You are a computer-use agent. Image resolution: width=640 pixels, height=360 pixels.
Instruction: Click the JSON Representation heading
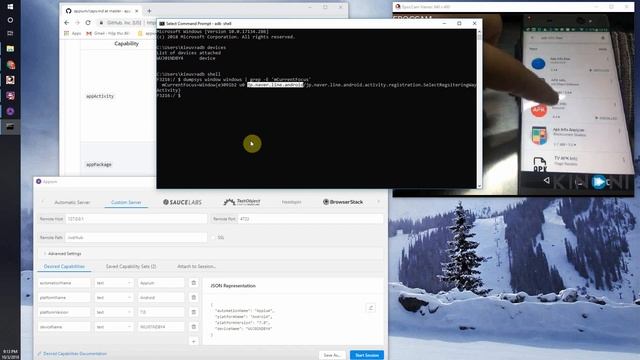click(x=233, y=286)
